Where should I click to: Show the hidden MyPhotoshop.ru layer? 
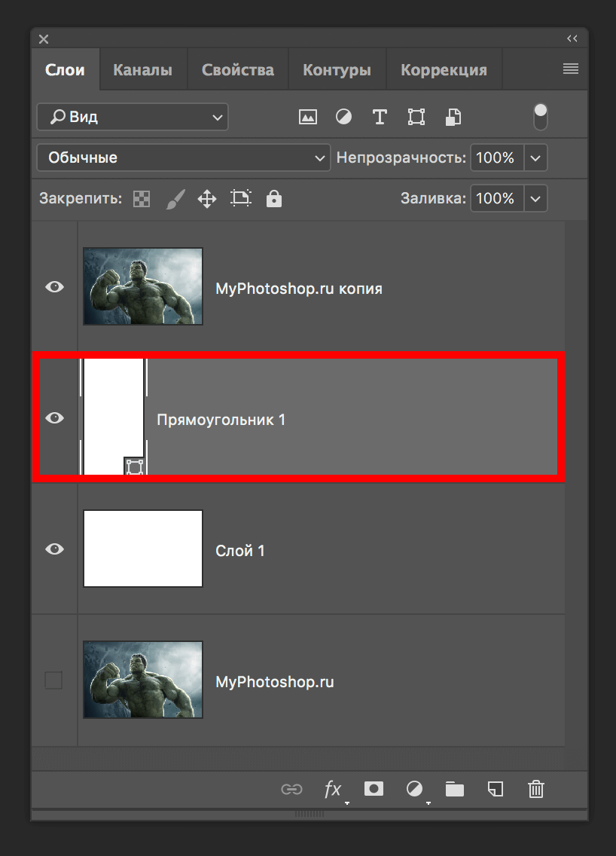(x=53, y=680)
